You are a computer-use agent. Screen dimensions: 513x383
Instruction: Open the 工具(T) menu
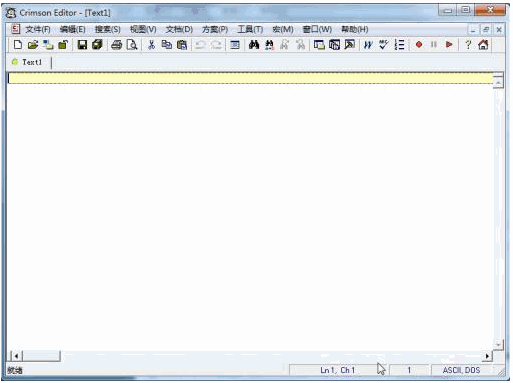[250, 30]
